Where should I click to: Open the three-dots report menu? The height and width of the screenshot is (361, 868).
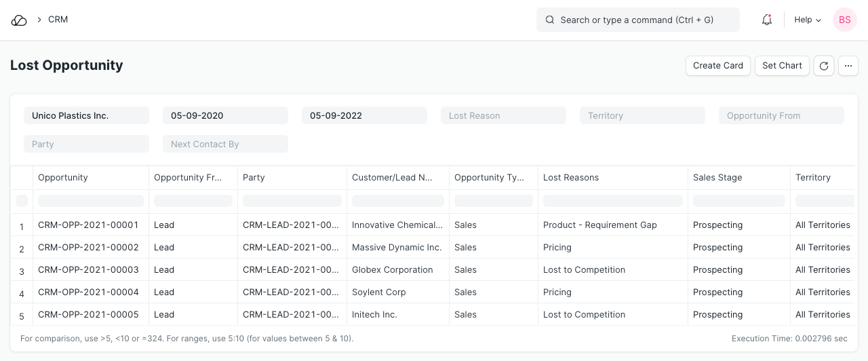[848, 66]
